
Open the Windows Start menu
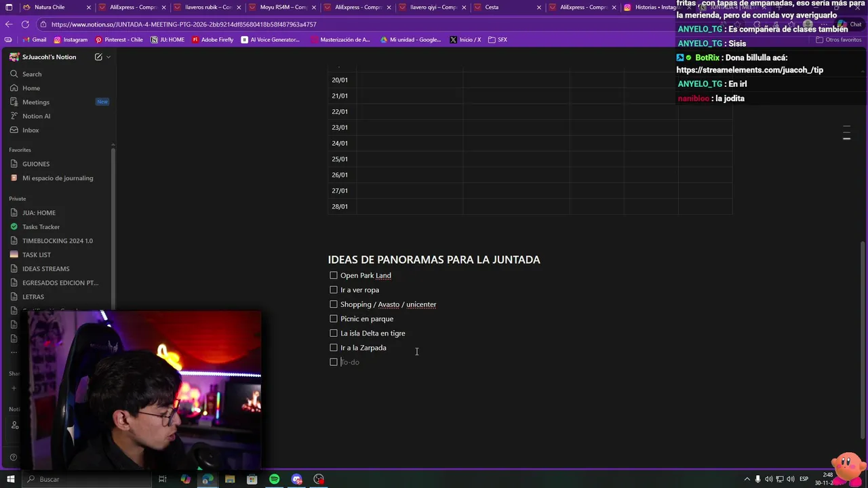[x=10, y=479]
